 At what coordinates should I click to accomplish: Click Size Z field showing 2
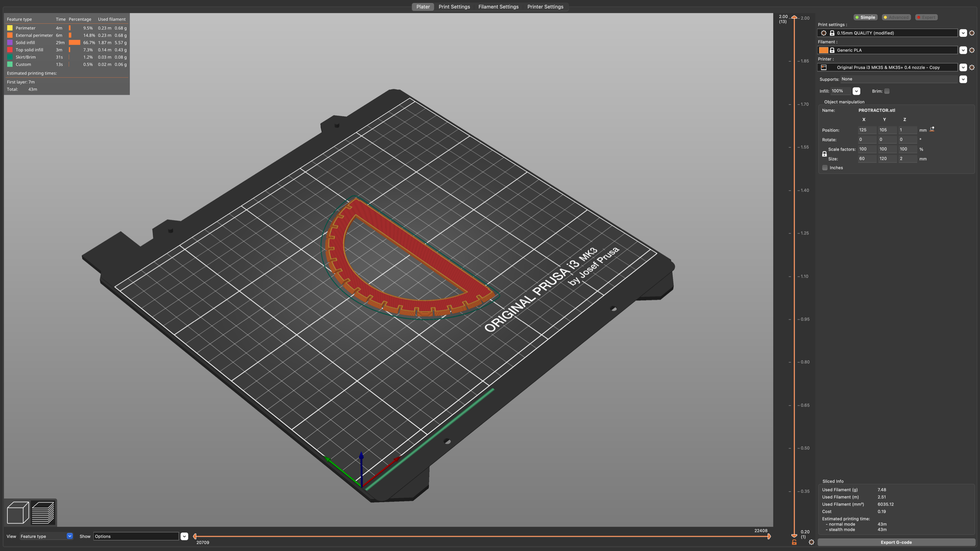click(907, 159)
